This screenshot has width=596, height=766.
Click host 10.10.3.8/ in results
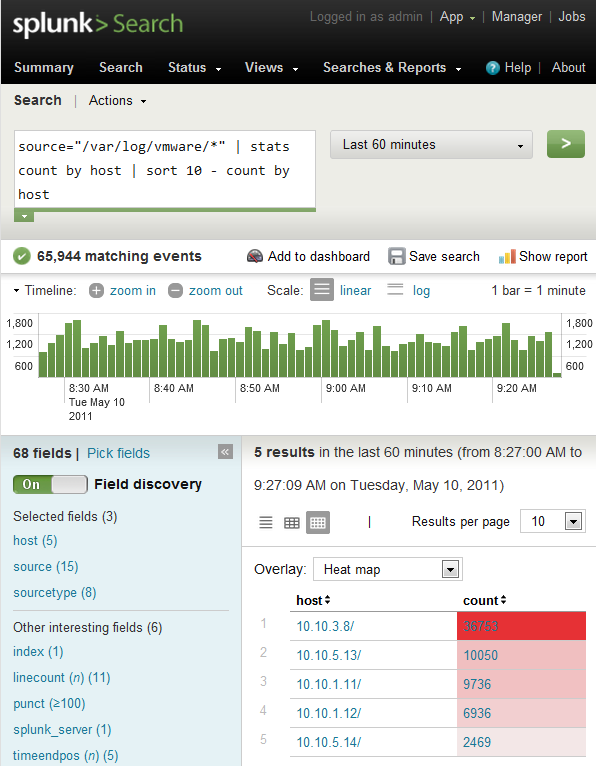point(325,626)
